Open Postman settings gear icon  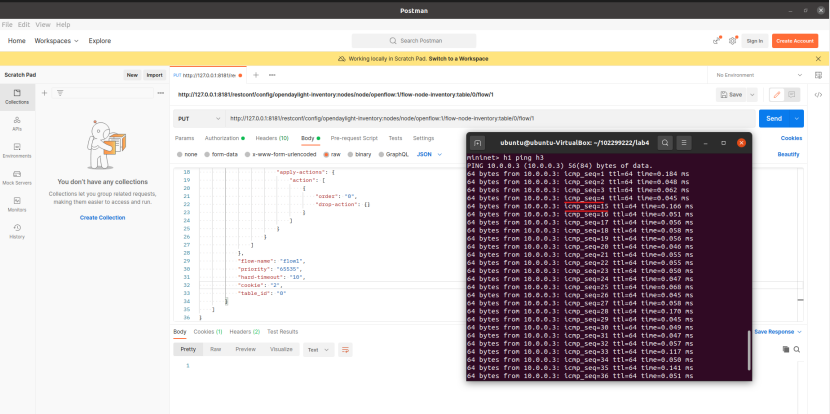(733, 41)
